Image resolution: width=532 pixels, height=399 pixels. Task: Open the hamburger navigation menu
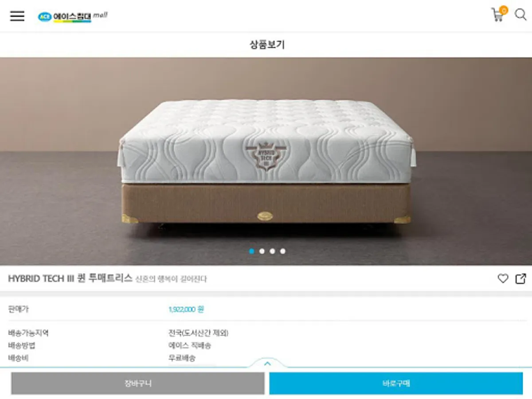click(x=17, y=16)
